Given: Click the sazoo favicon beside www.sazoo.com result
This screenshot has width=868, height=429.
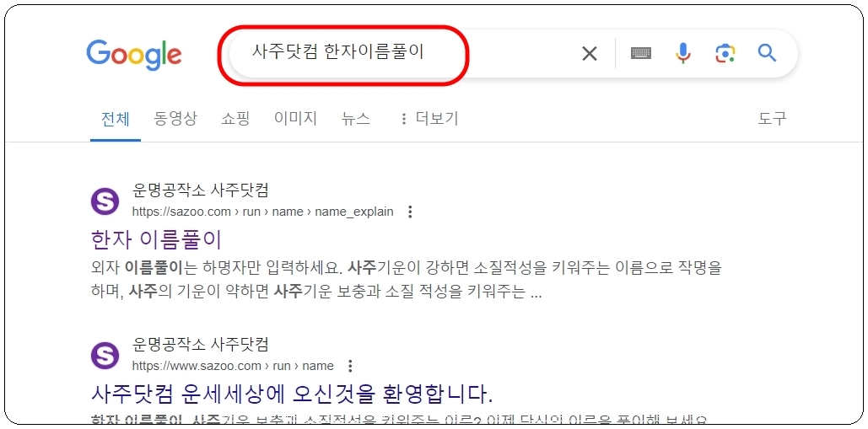Looking at the screenshot, I should tap(105, 356).
